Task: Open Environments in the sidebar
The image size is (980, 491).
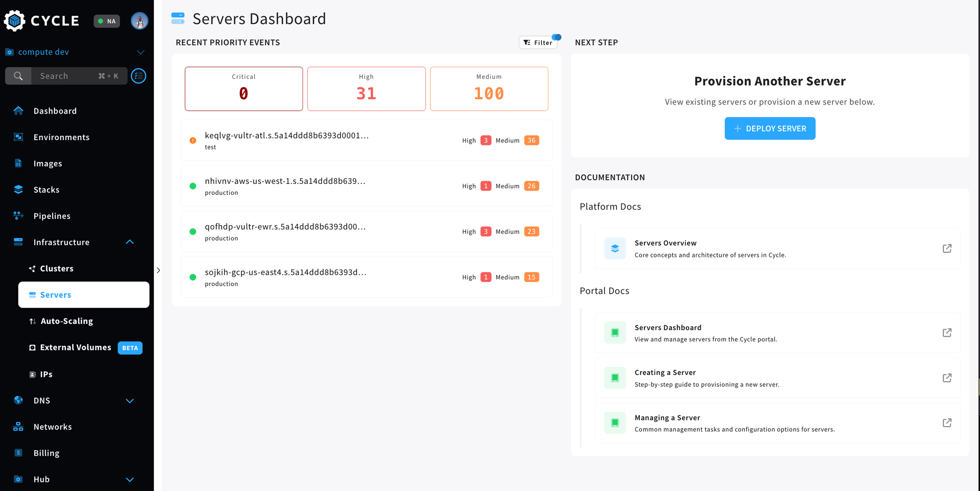Action: pyautogui.click(x=61, y=137)
